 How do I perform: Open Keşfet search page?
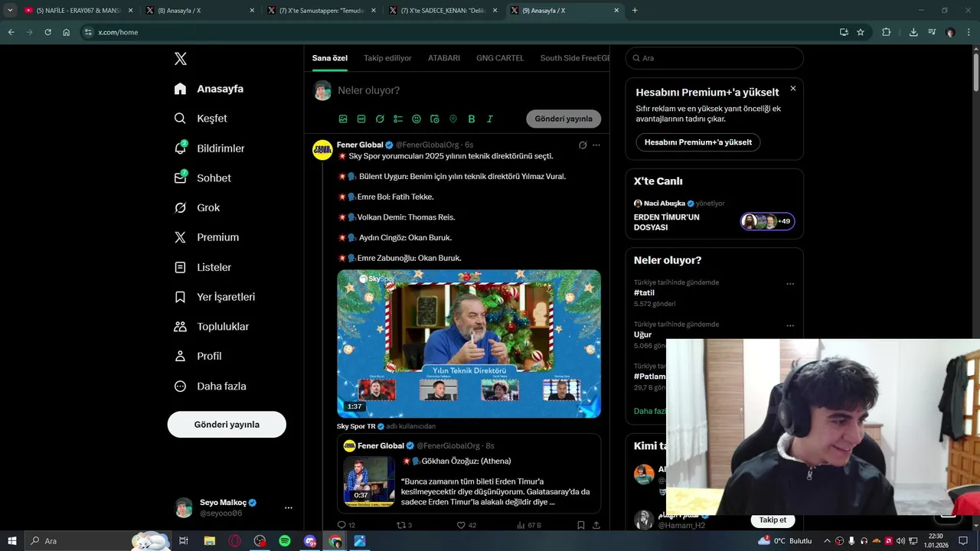coord(201,119)
